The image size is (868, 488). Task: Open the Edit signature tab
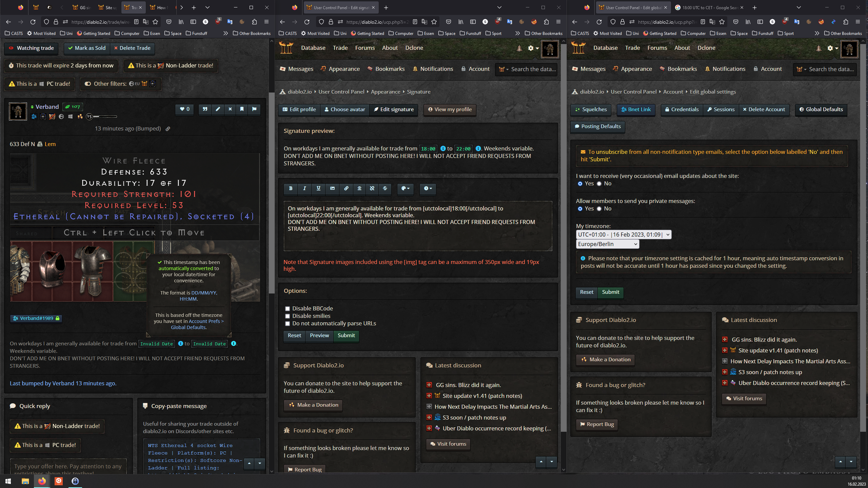(394, 109)
